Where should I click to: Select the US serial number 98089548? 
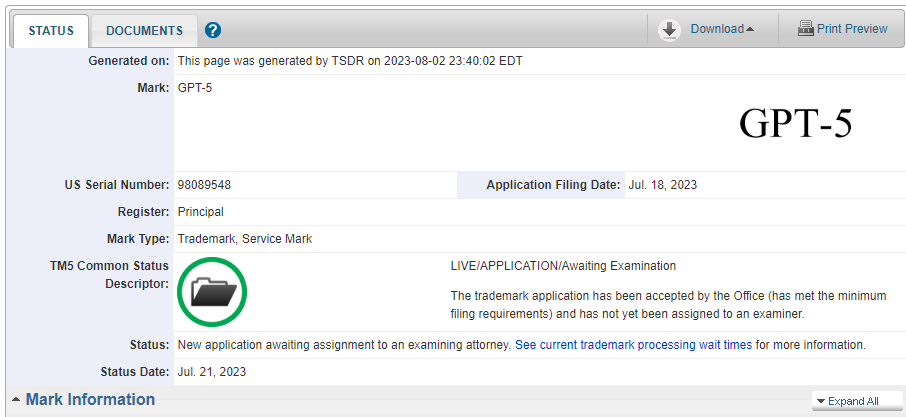[x=204, y=185]
